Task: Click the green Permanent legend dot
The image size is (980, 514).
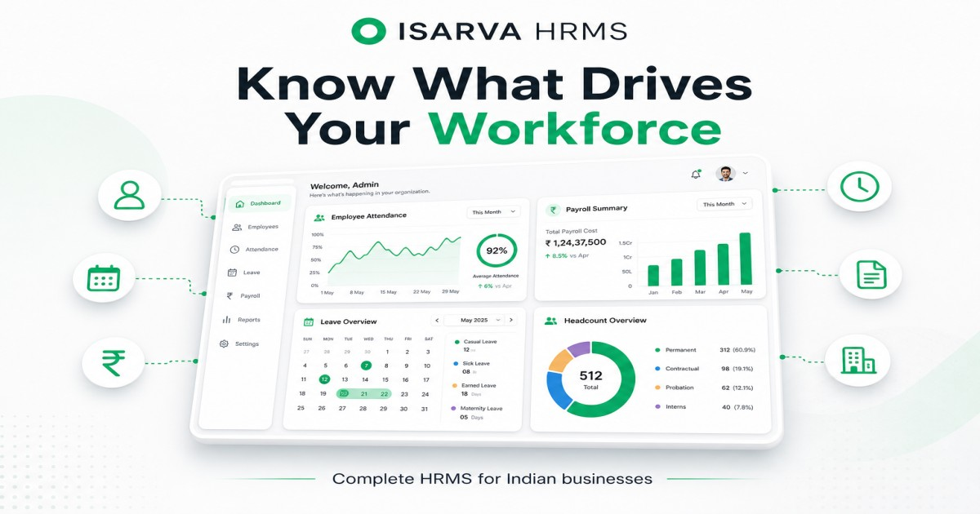Action: pyautogui.click(x=657, y=350)
